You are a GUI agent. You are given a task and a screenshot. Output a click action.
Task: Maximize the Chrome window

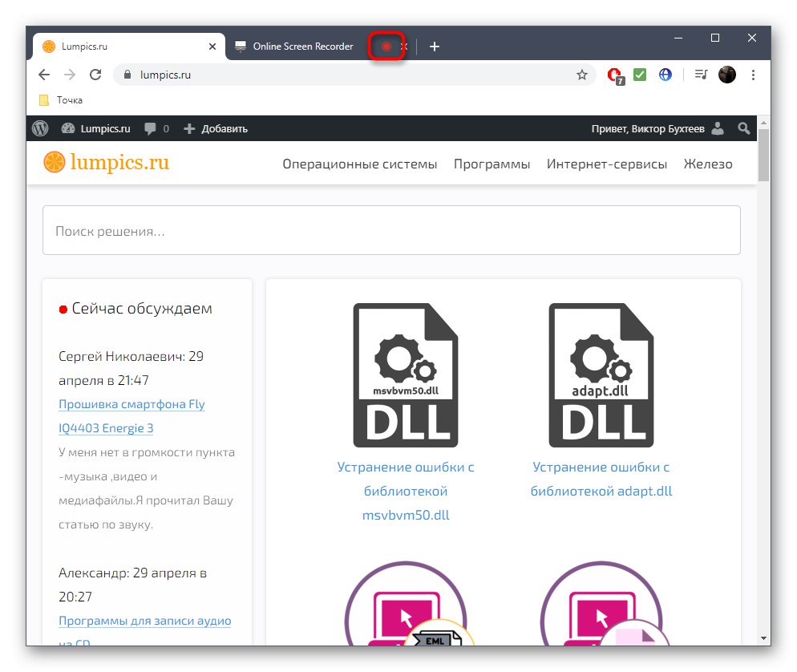tap(715, 38)
